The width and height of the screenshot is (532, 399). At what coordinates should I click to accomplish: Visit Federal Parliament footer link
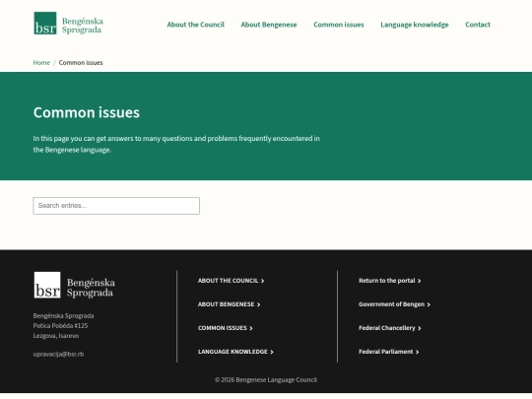point(388,352)
